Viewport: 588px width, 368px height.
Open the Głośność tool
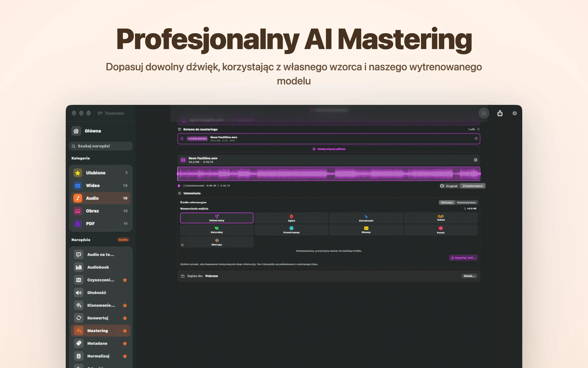pyautogui.click(x=101, y=293)
